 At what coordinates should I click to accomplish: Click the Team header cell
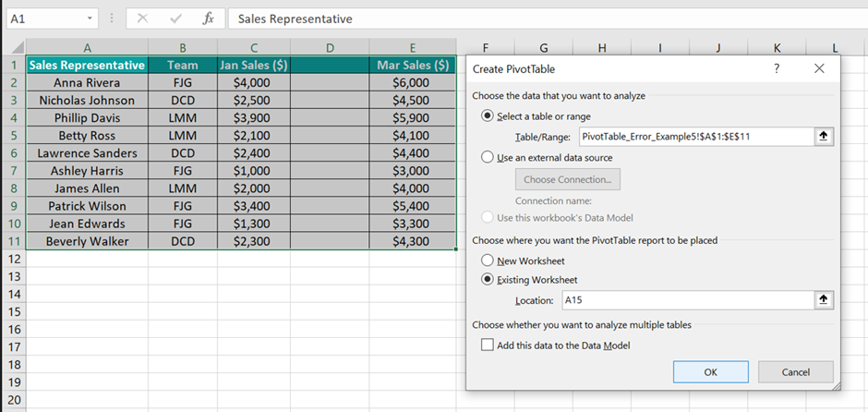[x=183, y=66]
